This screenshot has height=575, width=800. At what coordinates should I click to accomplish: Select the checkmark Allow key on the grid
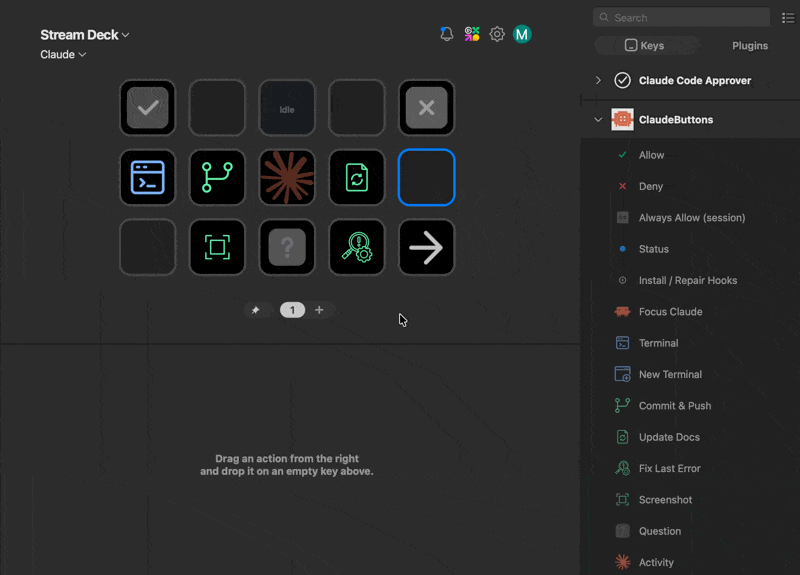147,108
